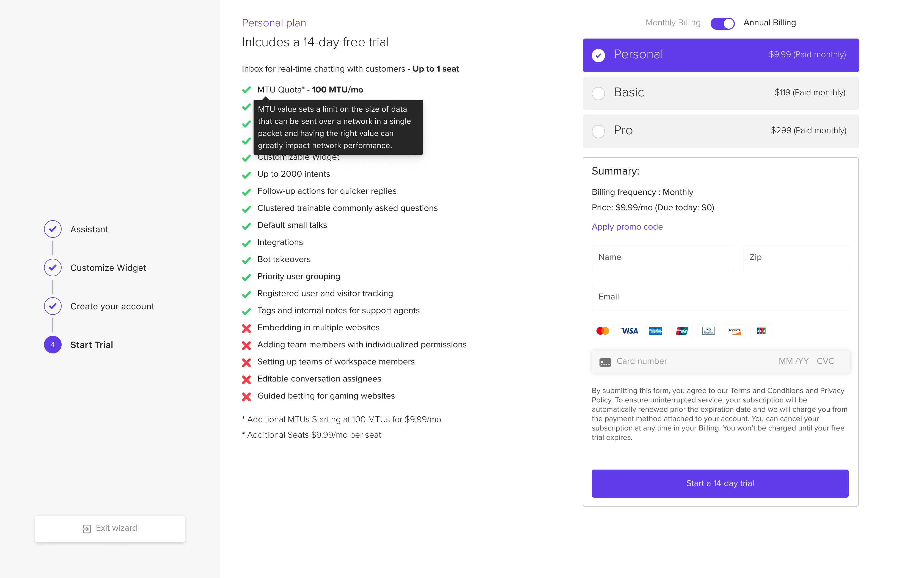Viewport: 924px width, 578px height.
Task: Open the Customize Widget wizard step
Action: (x=108, y=268)
